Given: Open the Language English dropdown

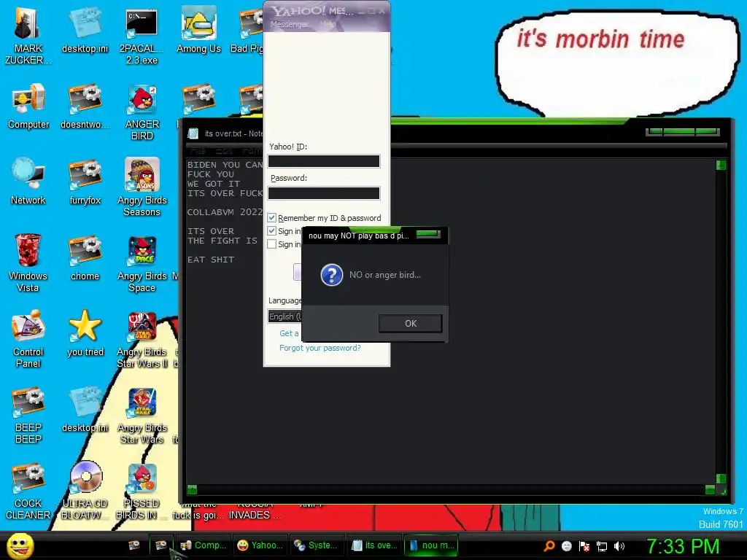Looking at the screenshot, I should pos(285,316).
